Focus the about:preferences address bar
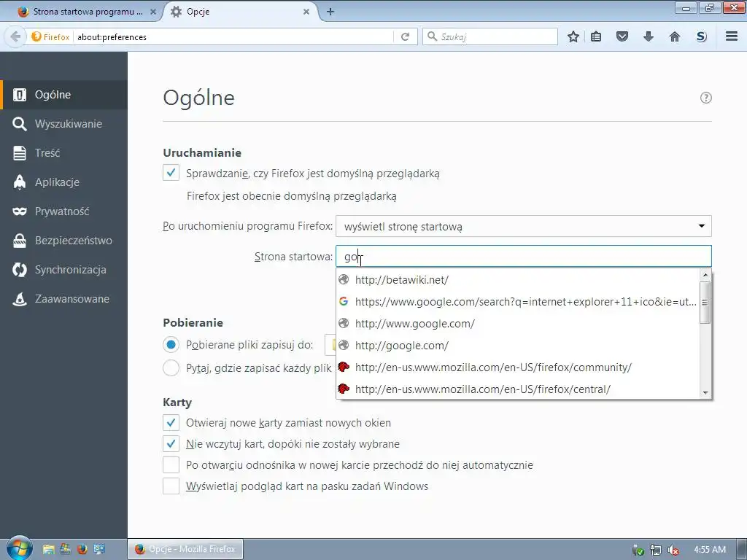Viewport: 747px width, 560px height. (233, 37)
